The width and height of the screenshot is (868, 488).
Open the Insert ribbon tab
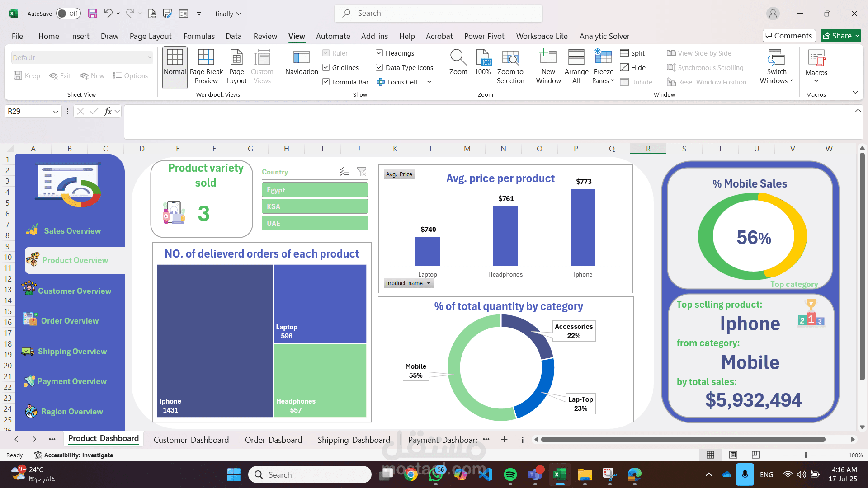[x=80, y=36]
